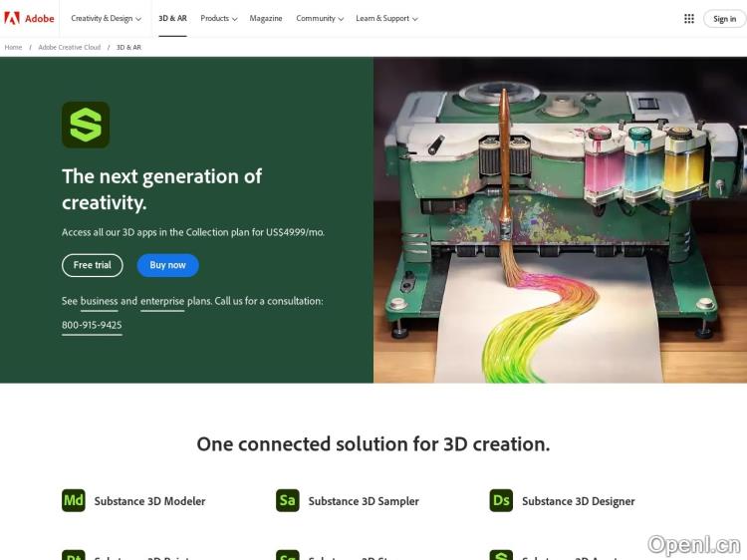
Task: Follow the enterprise plans link
Action: [162, 301]
